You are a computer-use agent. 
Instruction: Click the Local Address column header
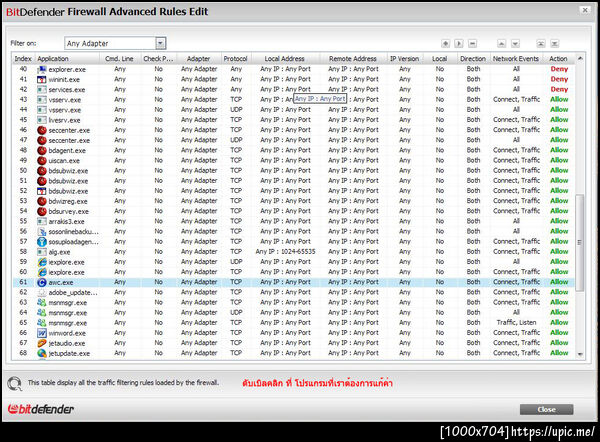tap(284, 59)
